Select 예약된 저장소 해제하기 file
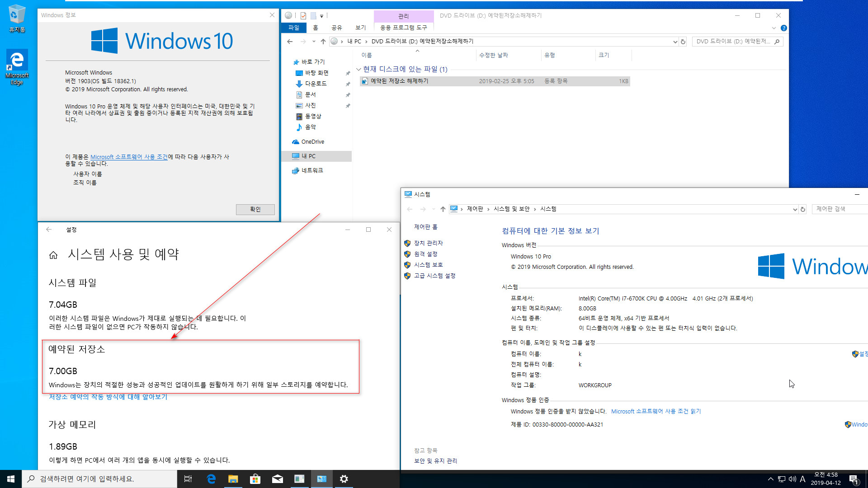 click(x=495, y=81)
